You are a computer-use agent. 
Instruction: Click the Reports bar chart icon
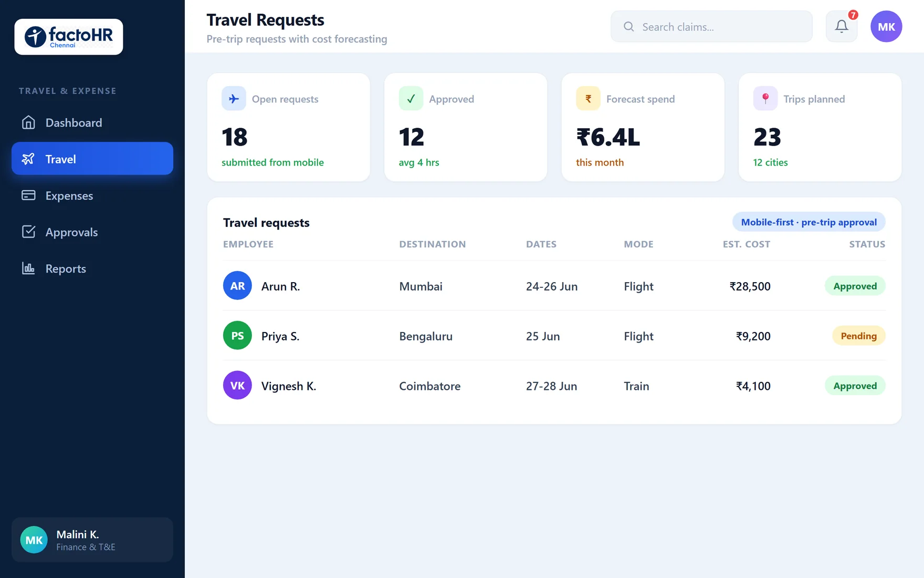coord(28,269)
